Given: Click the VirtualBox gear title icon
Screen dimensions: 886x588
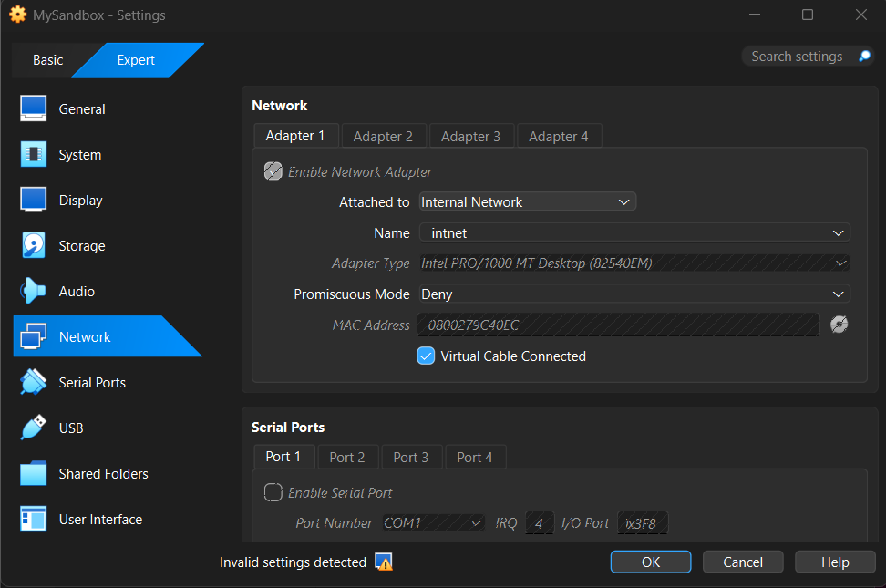Looking at the screenshot, I should tap(17, 15).
